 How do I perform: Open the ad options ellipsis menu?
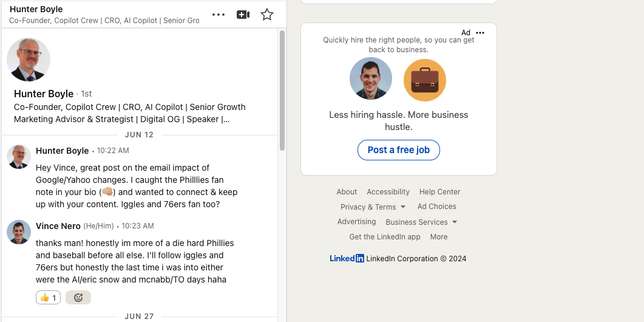(x=481, y=33)
